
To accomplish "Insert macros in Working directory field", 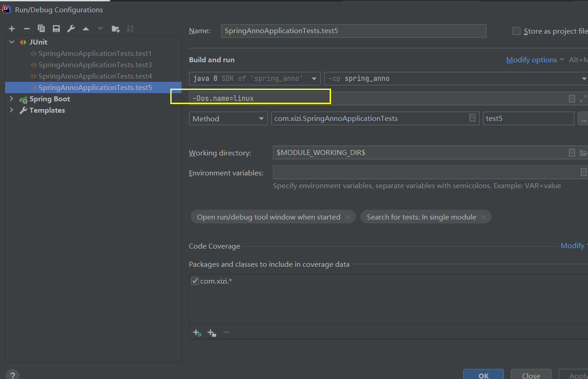I will pyautogui.click(x=572, y=153).
